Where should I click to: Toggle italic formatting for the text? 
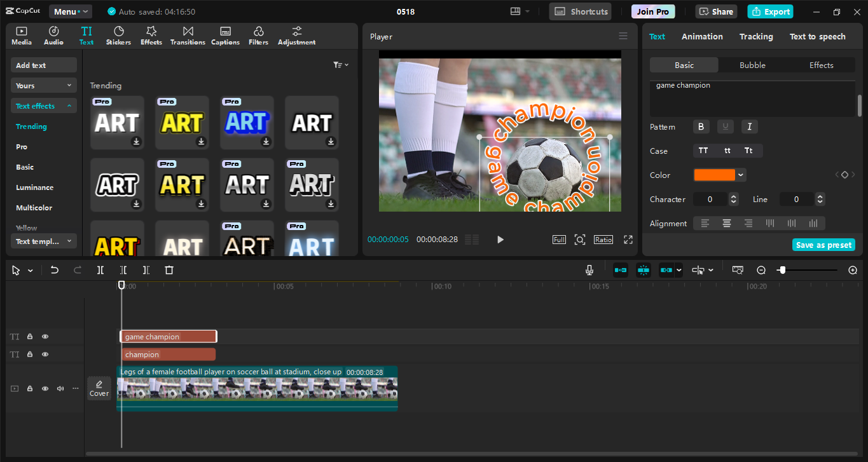tap(750, 126)
